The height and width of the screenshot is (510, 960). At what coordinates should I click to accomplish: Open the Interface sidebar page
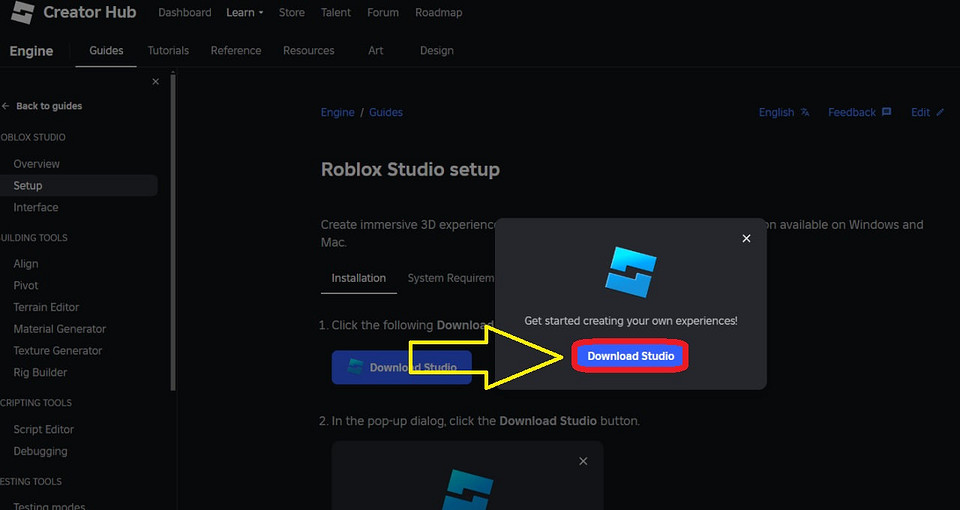point(36,208)
